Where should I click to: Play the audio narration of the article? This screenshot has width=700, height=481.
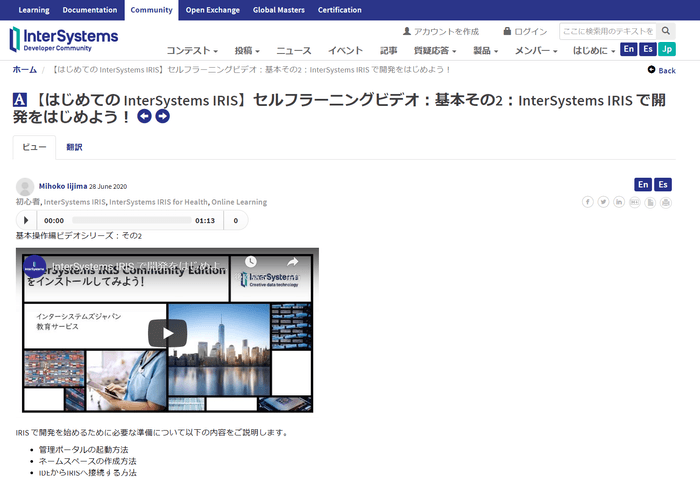click(x=26, y=220)
